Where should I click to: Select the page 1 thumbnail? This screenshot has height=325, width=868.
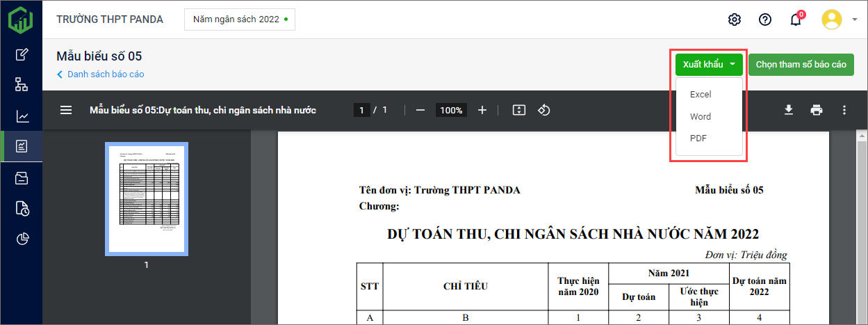coord(146,198)
